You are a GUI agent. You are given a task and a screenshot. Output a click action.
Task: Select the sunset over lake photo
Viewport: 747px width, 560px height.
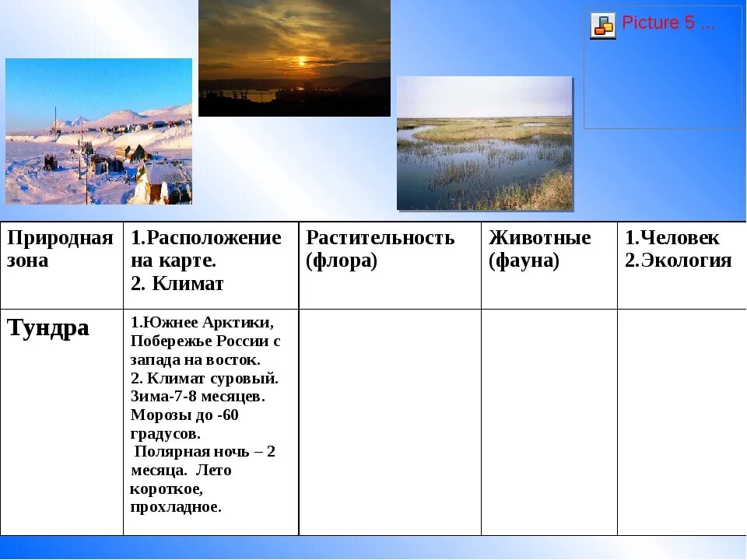click(x=296, y=58)
